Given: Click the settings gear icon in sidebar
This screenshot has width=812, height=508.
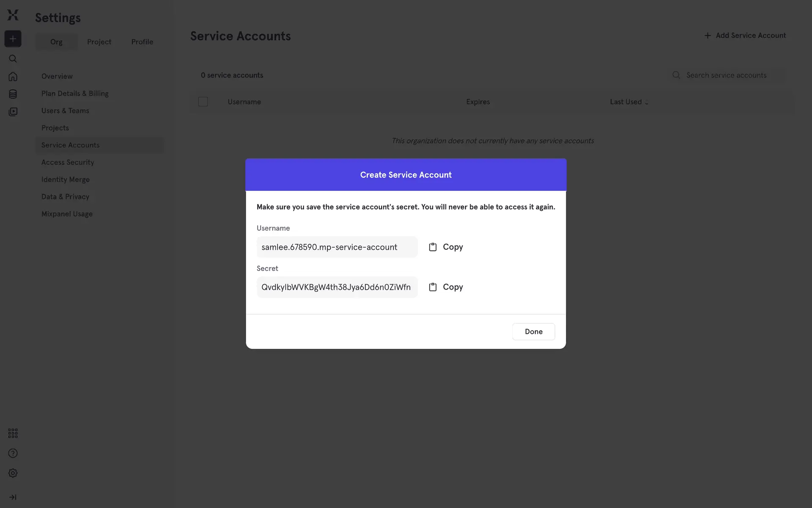Looking at the screenshot, I should pyautogui.click(x=13, y=473).
